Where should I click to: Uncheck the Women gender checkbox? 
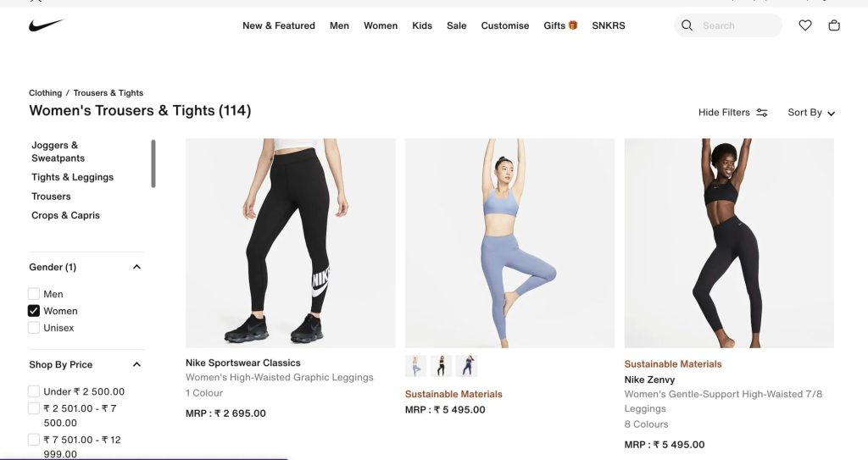point(34,311)
